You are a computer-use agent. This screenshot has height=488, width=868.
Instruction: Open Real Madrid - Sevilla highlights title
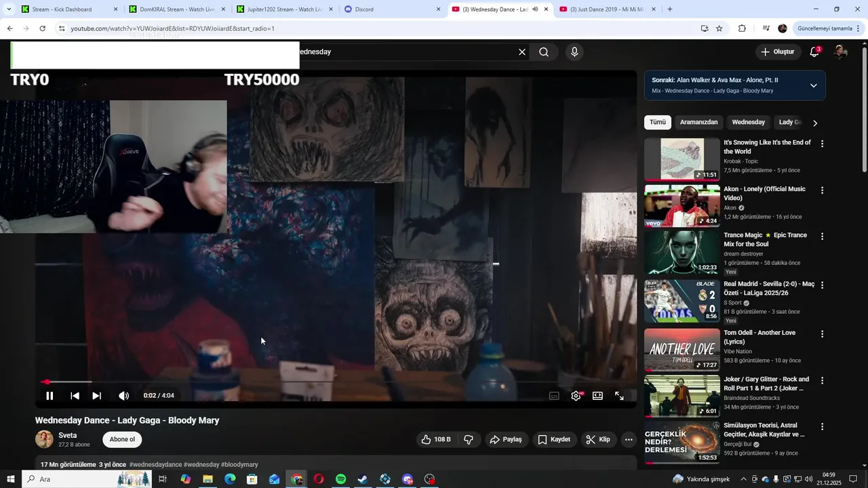point(769,289)
